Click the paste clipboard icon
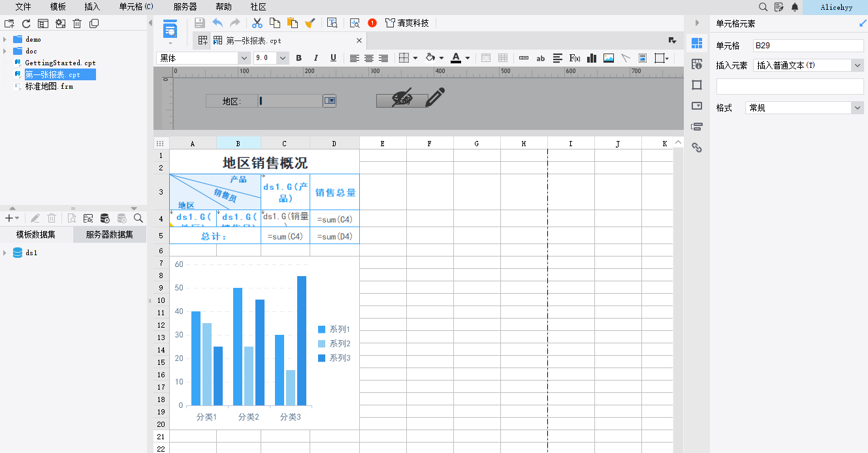The width and height of the screenshot is (868, 453). pyautogui.click(x=293, y=23)
